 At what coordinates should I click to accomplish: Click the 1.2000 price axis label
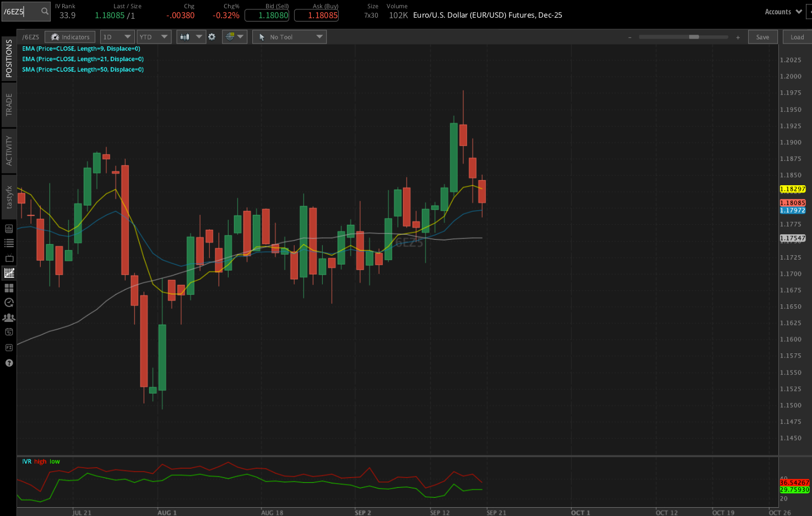791,77
